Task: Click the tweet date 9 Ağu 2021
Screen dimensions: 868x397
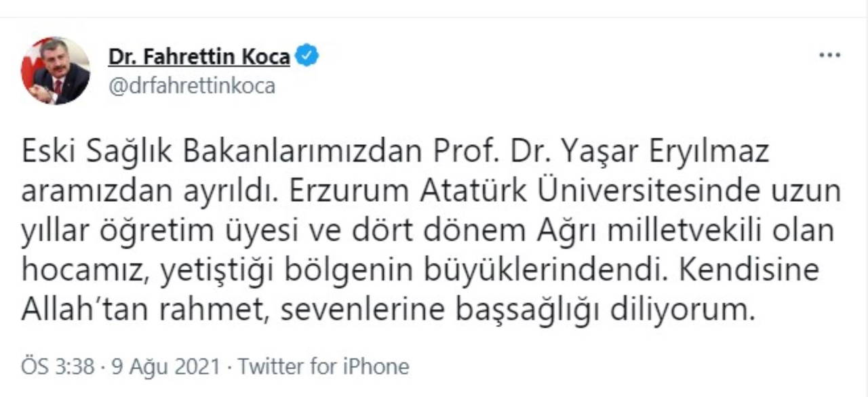Action: (165, 367)
